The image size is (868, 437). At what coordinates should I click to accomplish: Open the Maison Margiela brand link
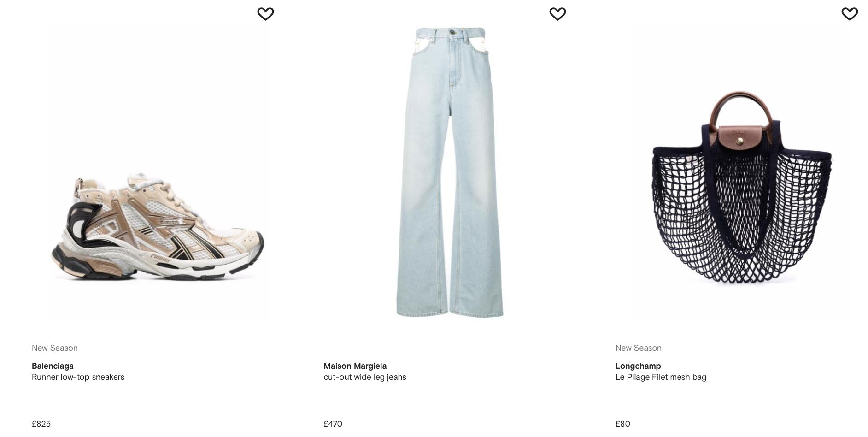click(x=355, y=366)
